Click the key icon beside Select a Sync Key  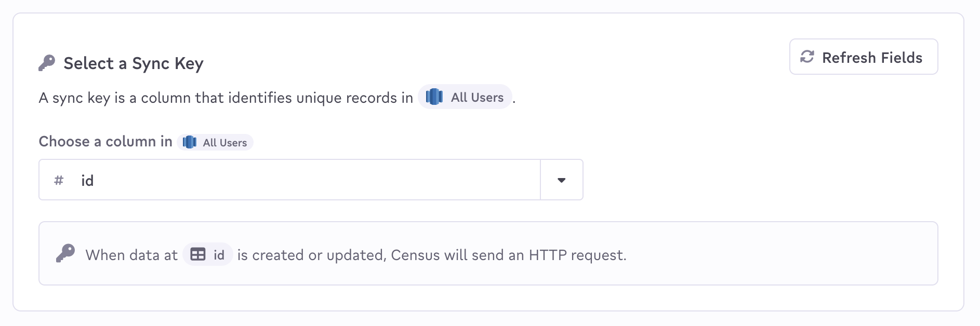(47, 63)
